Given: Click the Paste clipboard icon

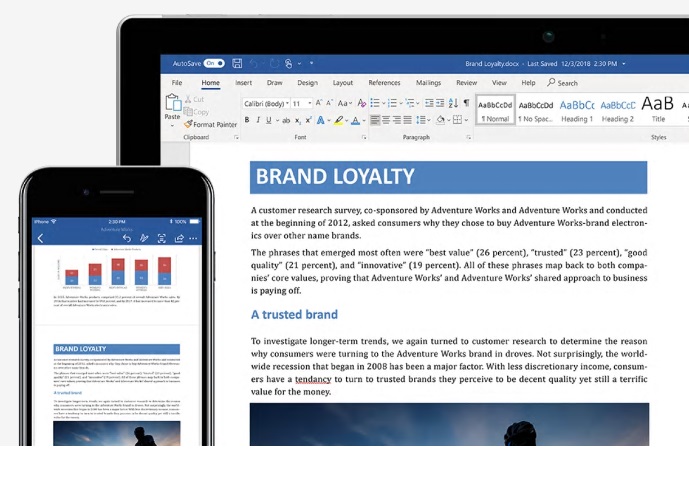Looking at the screenshot, I should pos(173,102).
